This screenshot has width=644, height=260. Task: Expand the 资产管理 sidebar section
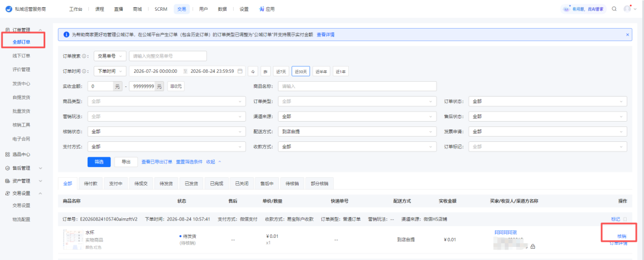tap(41, 181)
